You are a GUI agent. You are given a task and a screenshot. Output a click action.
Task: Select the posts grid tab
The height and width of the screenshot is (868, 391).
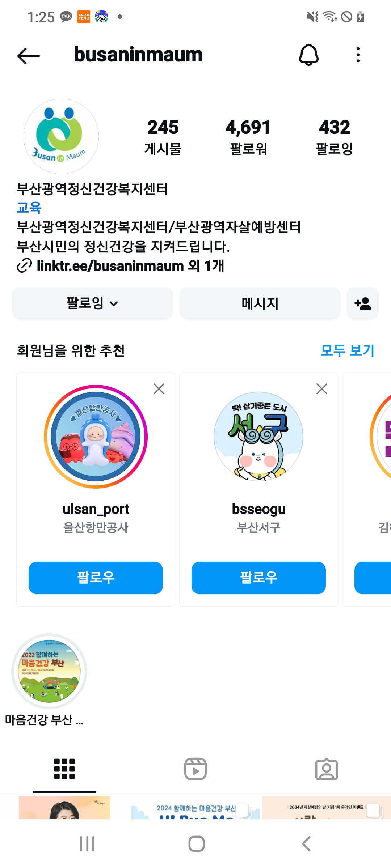[x=64, y=769]
